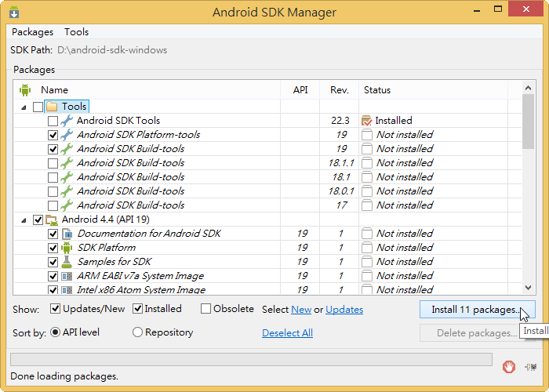549x392 pixels.
Task: Click the vertical scrollbar thumb in package list
Action: click(x=529, y=122)
